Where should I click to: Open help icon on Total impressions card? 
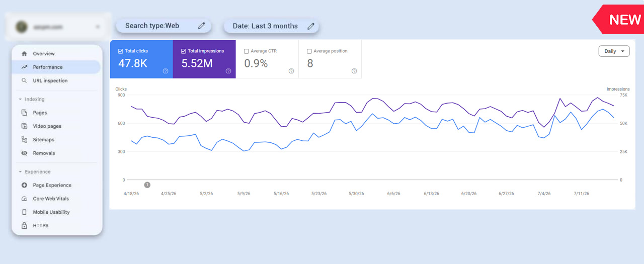[x=228, y=71]
